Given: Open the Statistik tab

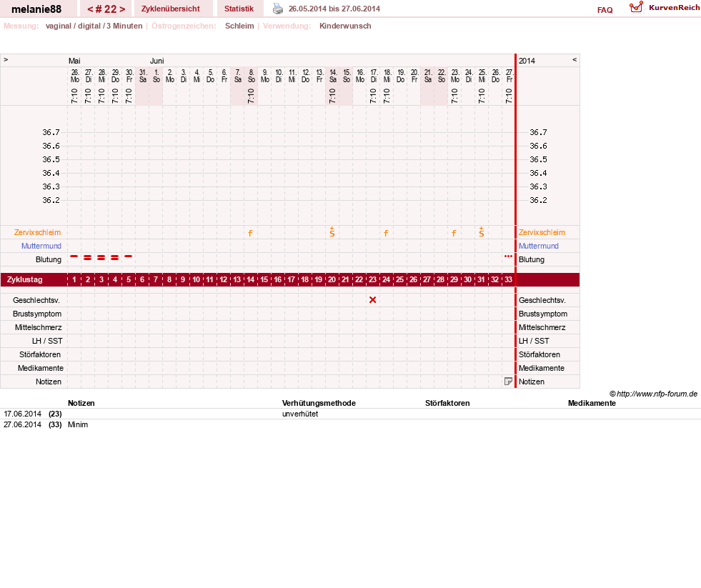Looking at the screenshot, I should pyautogui.click(x=239, y=9).
